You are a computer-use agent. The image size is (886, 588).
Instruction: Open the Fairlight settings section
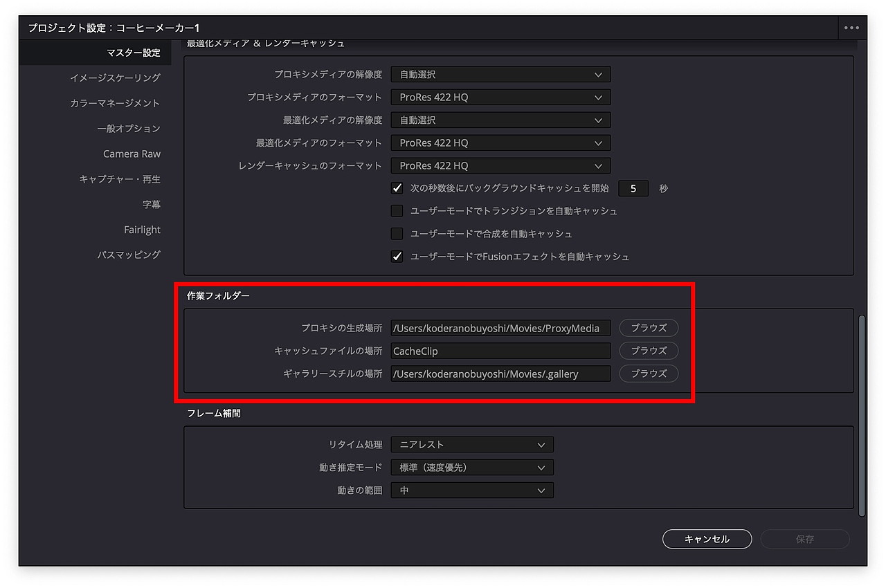(142, 229)
